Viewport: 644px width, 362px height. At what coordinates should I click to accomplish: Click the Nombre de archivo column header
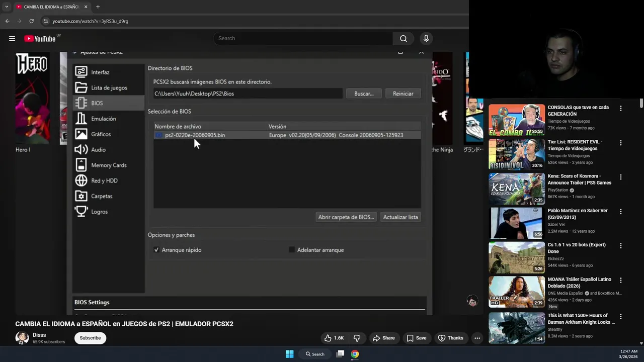178,127
